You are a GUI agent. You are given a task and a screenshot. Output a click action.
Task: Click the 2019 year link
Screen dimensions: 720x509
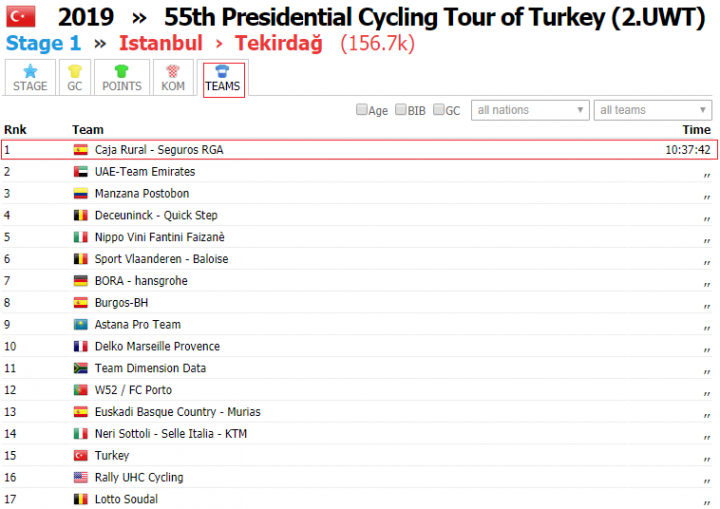[x=86, y=17]
